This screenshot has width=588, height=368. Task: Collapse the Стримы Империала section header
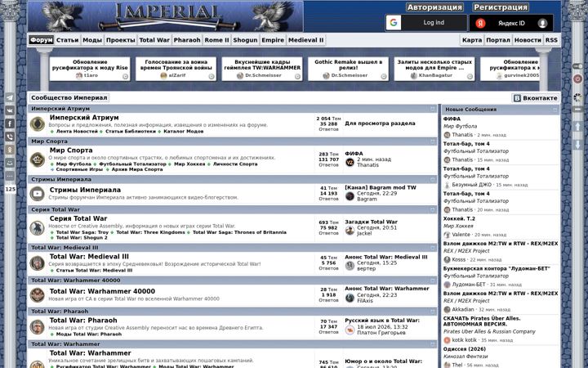(x=433, y=179)
